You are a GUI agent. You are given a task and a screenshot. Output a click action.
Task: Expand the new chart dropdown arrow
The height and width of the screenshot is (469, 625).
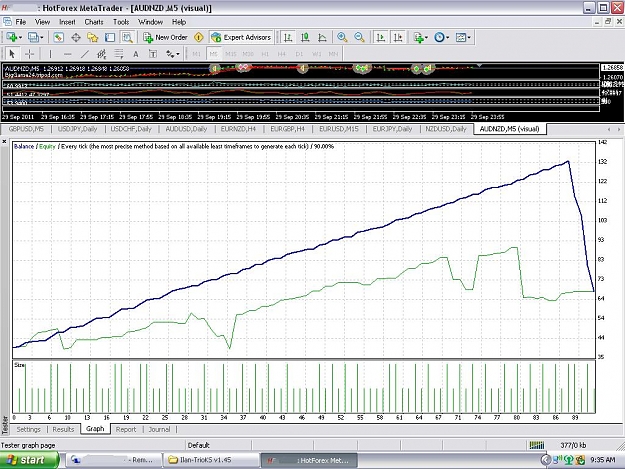[20, 37]
